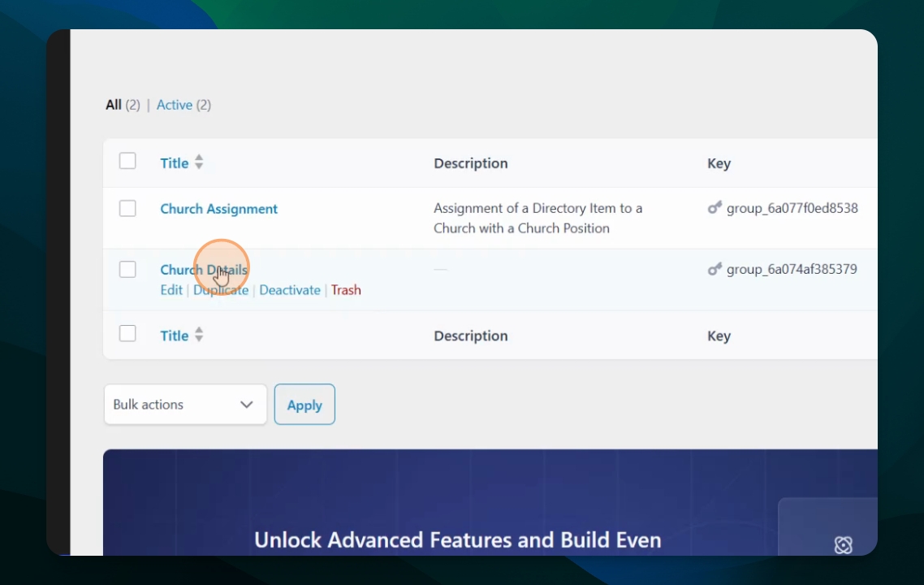This screenshot has width=924, height=585.
Task: Click the atom-like icon in banner card
Action: pyautogui.click(x=844, y=544)
